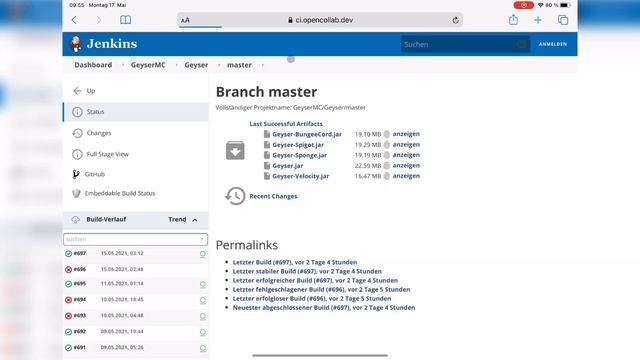Open Safari bookmarks book icon
The width and height of the screenshot is (640, 360).
125,20
